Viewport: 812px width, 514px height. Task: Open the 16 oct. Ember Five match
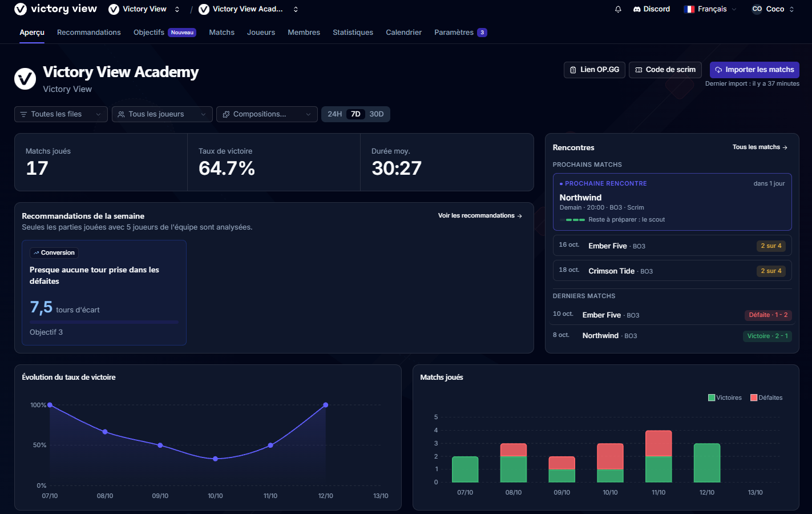tap(672, 246)
